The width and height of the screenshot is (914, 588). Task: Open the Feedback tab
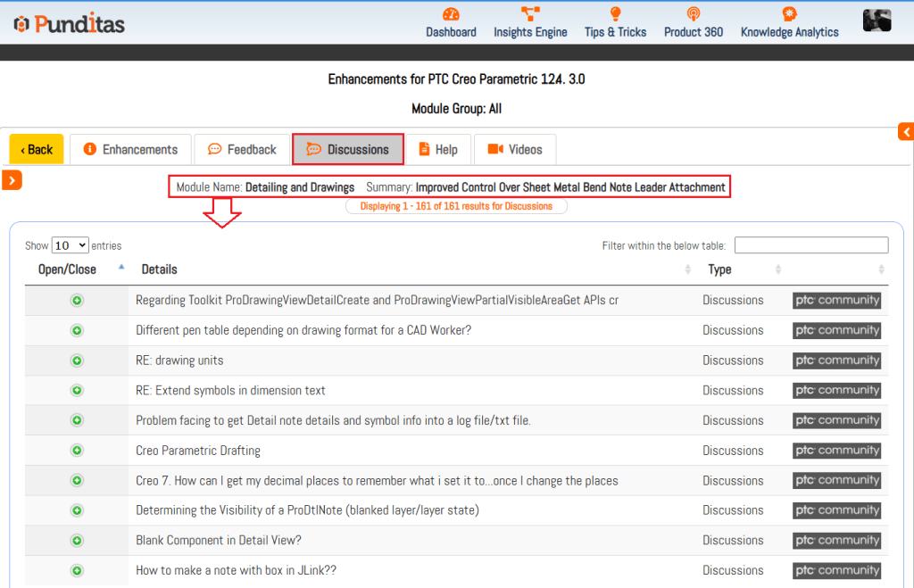tap(242, 150)
